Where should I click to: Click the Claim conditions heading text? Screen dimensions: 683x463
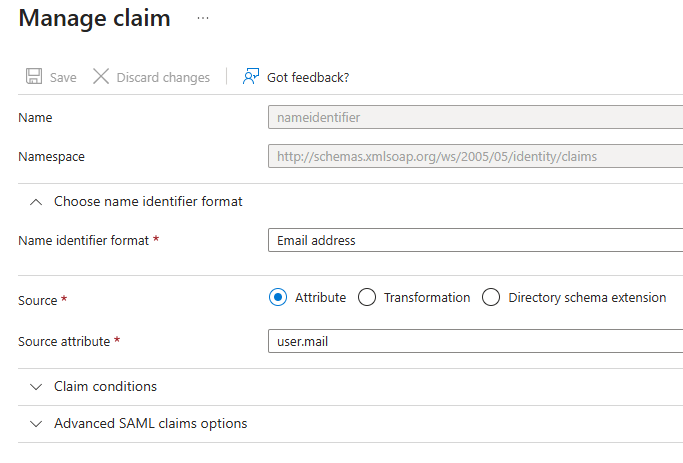tap(105, 386)
